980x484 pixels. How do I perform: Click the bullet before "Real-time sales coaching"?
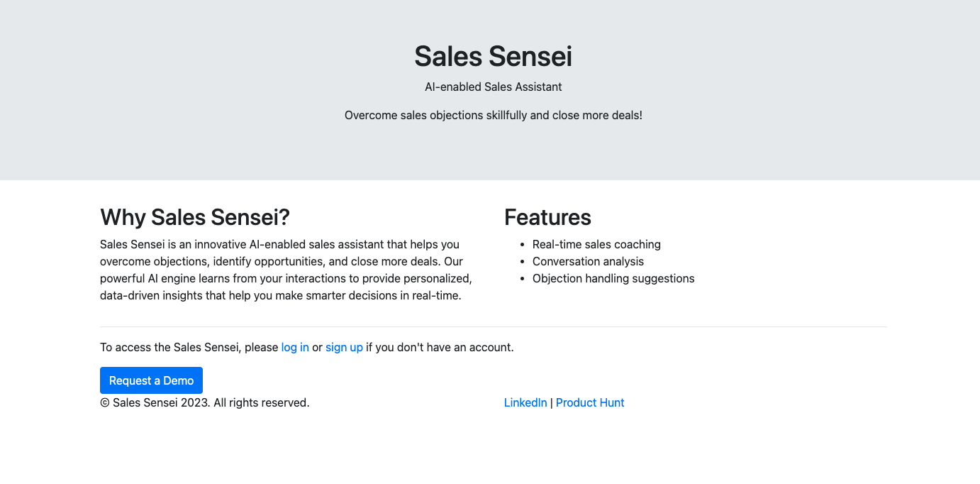(523, 245)
